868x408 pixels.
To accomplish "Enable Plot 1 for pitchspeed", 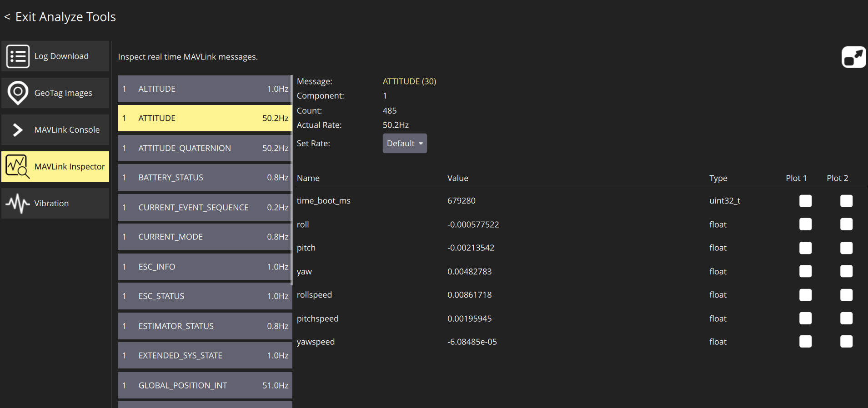I will click(805, 318).
